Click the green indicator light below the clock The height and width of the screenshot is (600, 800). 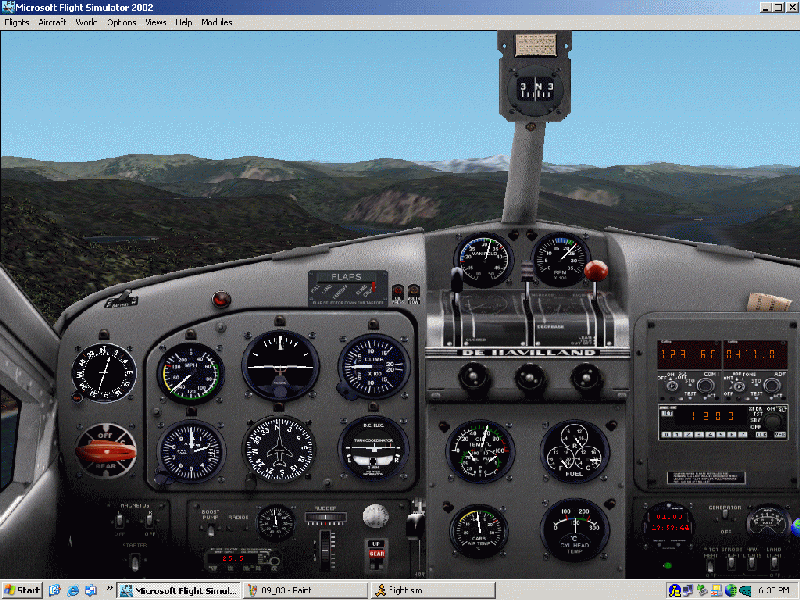coord(667,565)
